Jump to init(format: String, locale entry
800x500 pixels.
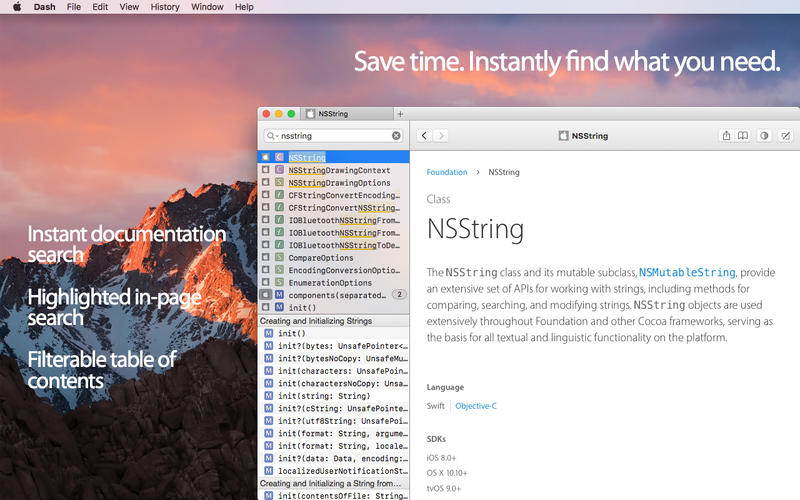click(334, 446)
